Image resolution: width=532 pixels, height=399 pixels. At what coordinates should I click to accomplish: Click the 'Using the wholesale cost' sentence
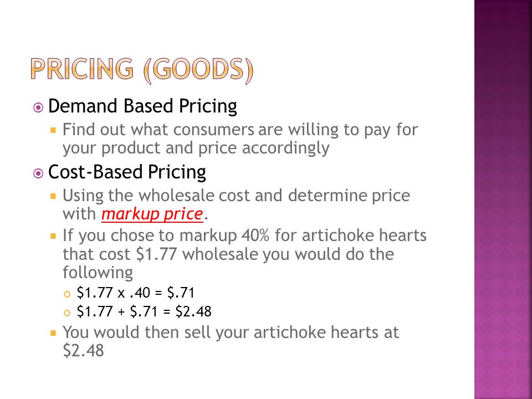(x=236, y=204)
